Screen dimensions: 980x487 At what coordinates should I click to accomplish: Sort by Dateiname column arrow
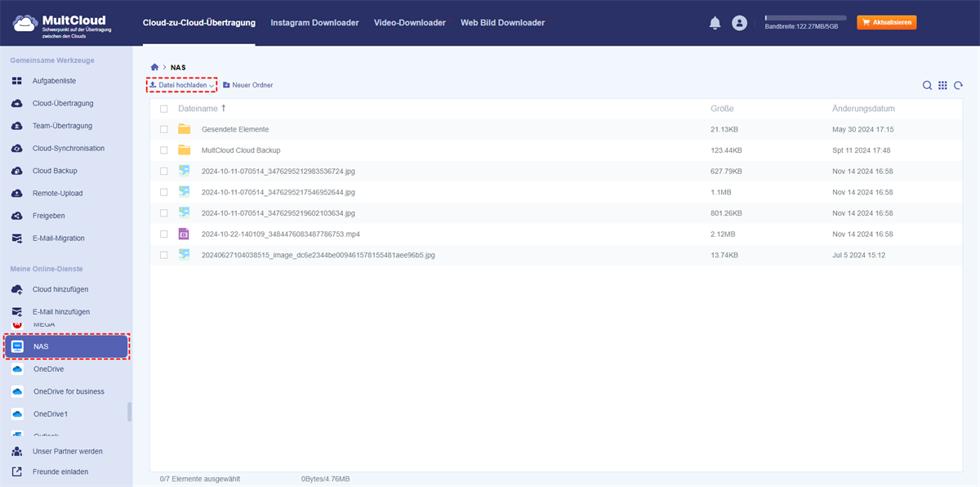tap(224, 108)
